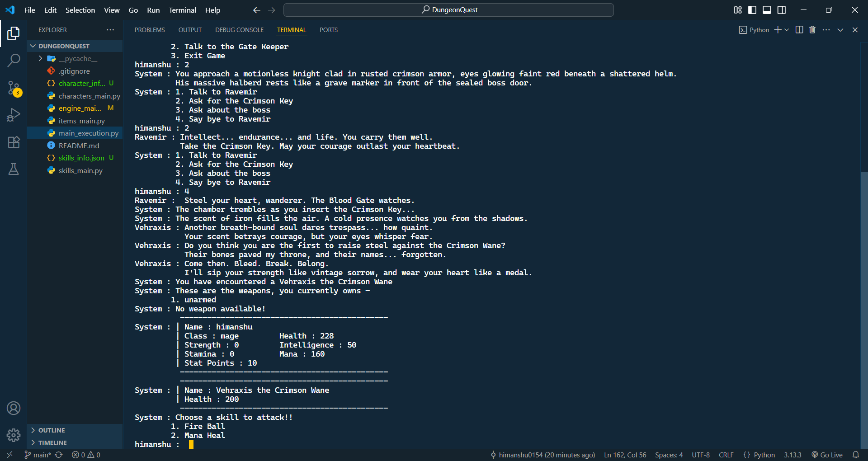This screenshot has width=868, height=461.
Task: Switch to the Output tab
Action: click(x=190, y=30)
